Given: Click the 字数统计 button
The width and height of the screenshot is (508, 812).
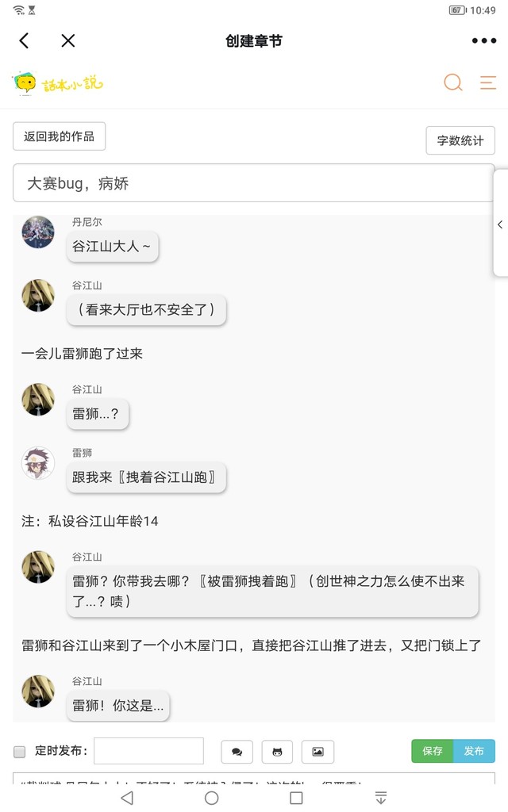Looking at the screenshot, I should [460, 140].
